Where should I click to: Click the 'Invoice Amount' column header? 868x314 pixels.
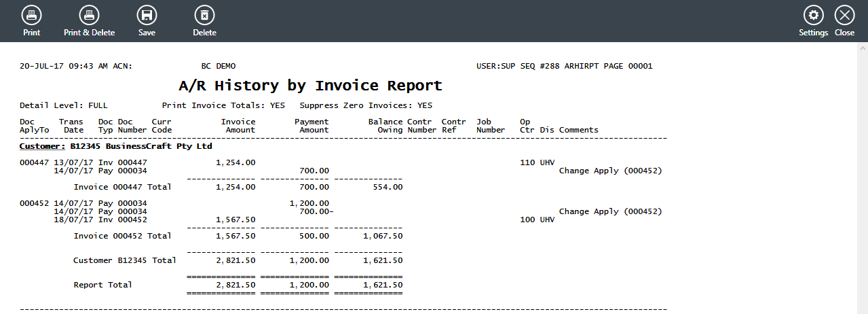pos(238,126)
